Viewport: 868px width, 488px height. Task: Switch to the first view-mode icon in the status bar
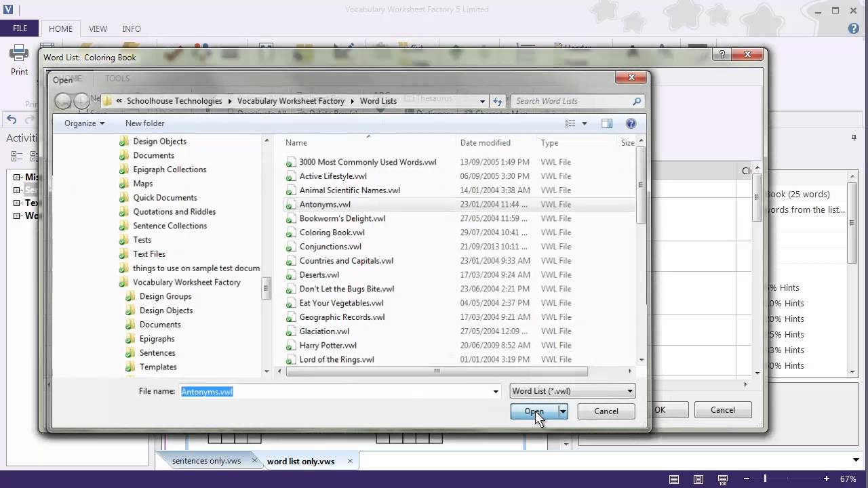coord(673,479)
